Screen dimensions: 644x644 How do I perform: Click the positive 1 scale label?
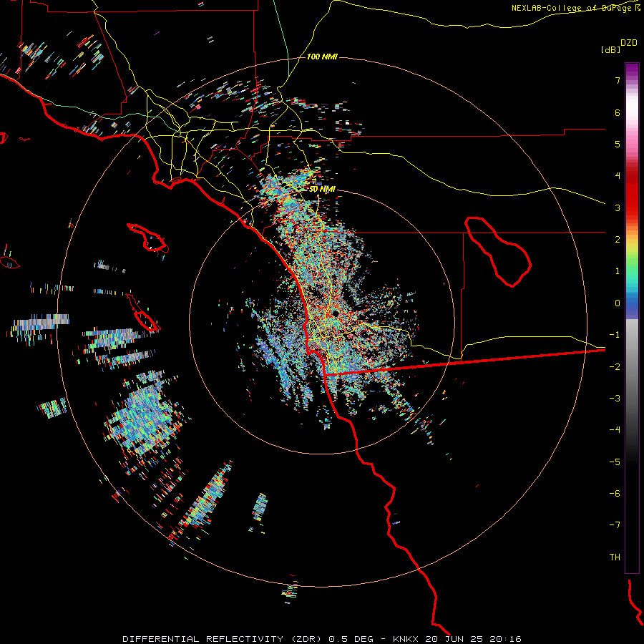click(x=618, y=271)
